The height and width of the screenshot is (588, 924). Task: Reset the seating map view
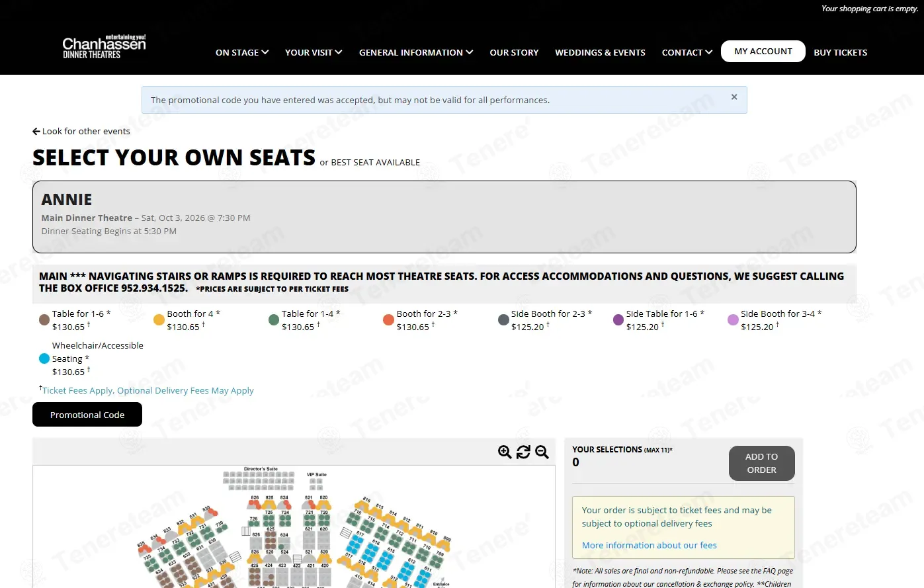pyautogui.click(x=523, y=452)
